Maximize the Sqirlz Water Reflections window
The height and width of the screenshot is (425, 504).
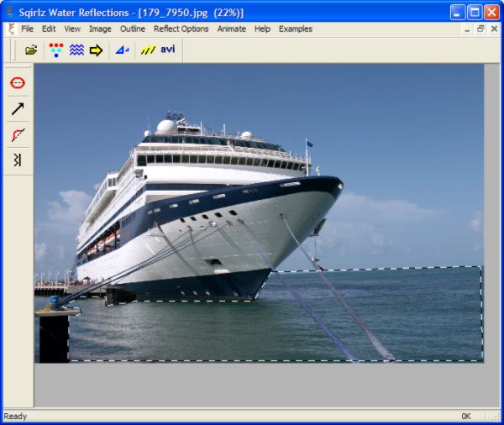tap(475, 13)
